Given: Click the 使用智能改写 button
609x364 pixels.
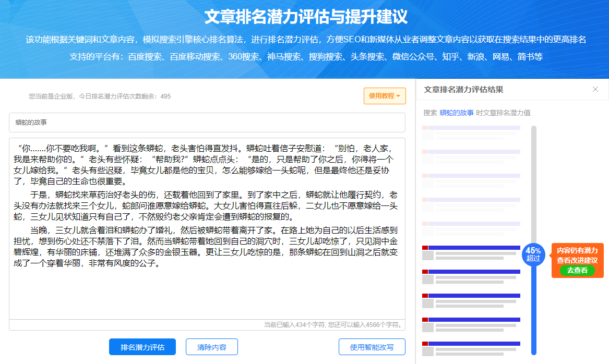Looking at the screenshot, I should [372, 346].
